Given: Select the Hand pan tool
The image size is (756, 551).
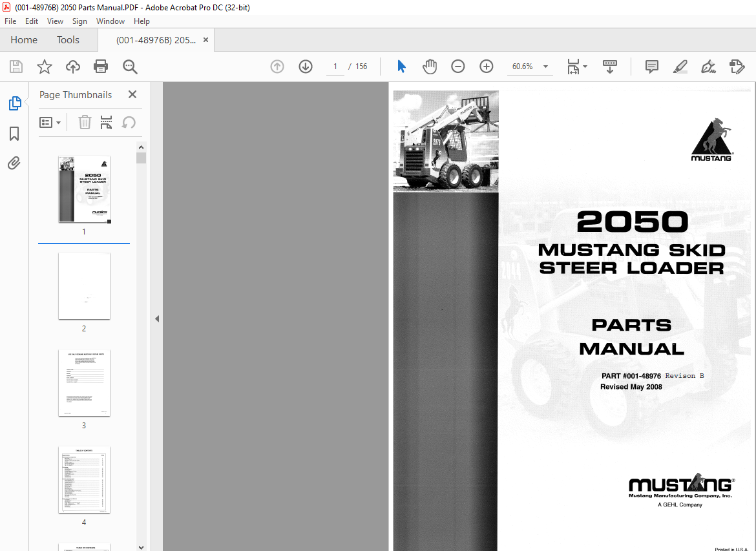Looking at the screenshot, I should coord(430,67).
